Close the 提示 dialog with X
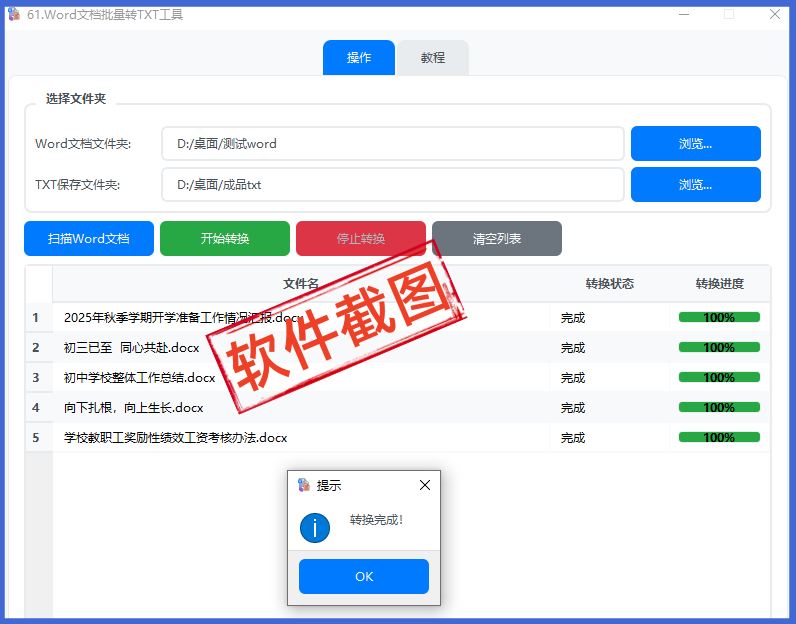This screenshot has width=796, height=624. (425, 485)
